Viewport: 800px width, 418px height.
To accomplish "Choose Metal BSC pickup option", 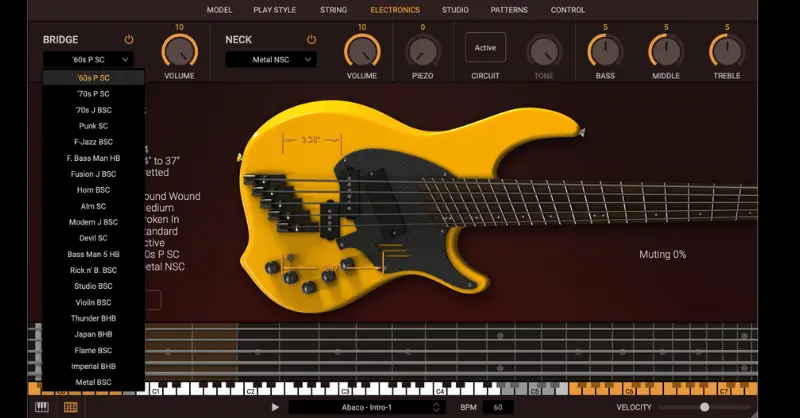I will tap(93, 382).
